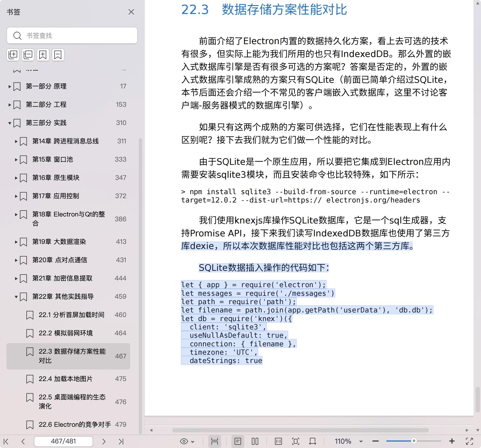Click the zoom slider handle
The image size is (481, 448).
(414, 441)
